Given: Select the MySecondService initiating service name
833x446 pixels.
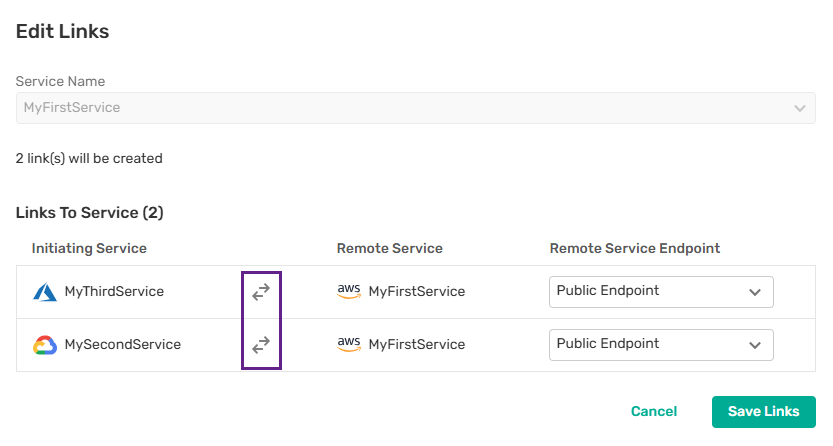Looking at the screenshot, I should (122, 345).
